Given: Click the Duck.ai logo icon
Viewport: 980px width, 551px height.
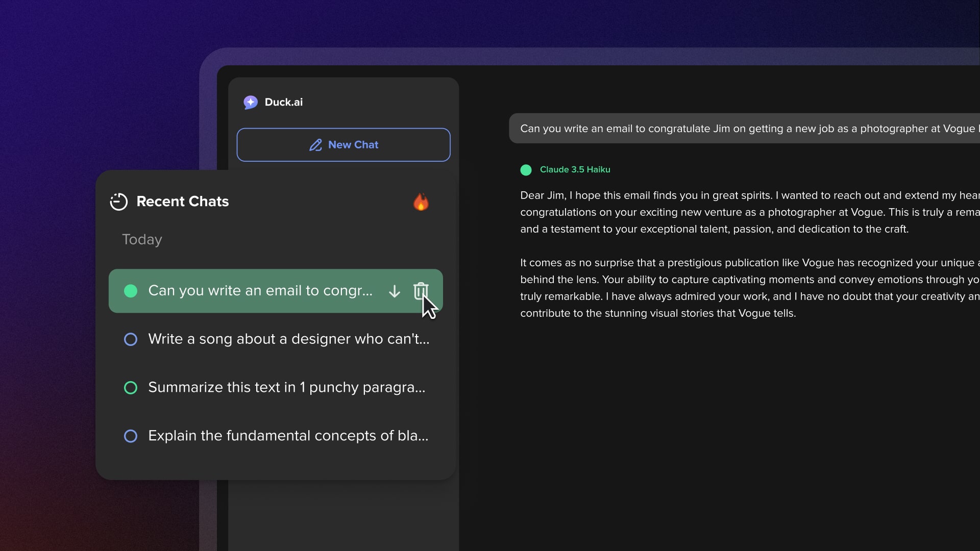Looking at the screenshot, I should [x=251, y=103].
